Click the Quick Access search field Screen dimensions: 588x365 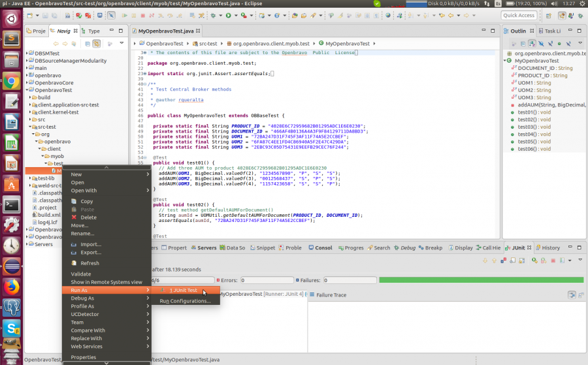click(519, 15)
